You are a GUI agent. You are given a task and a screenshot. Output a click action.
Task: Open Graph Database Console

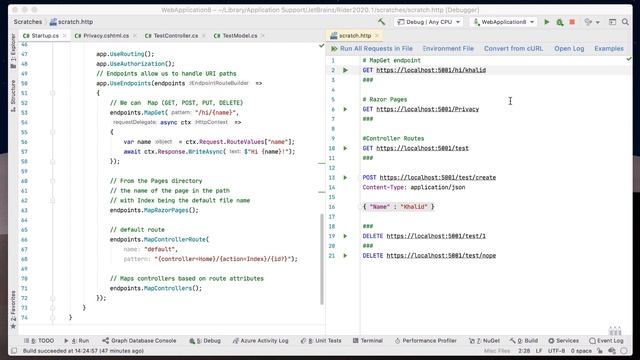pos(139,340)
